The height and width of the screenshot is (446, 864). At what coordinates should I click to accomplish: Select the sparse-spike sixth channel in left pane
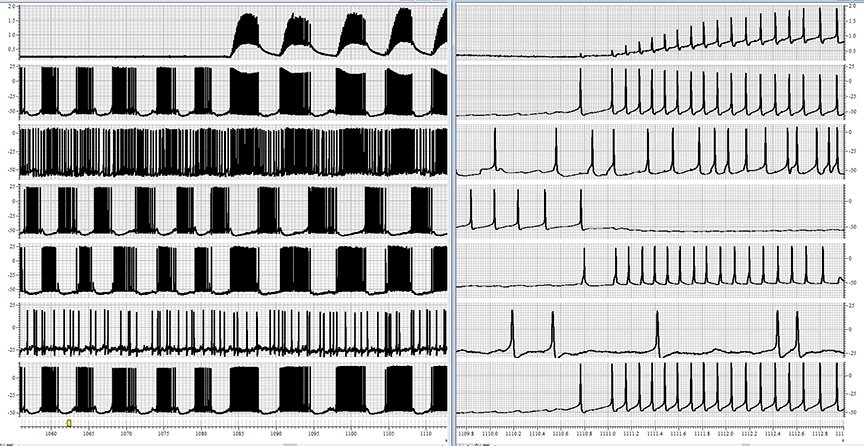tap(233, 331)
